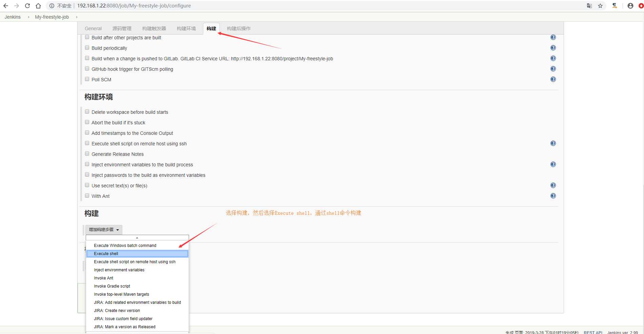Viewport: 644px width, 334px height.
Task: Switch to the General tab
Action: (93, 28)
